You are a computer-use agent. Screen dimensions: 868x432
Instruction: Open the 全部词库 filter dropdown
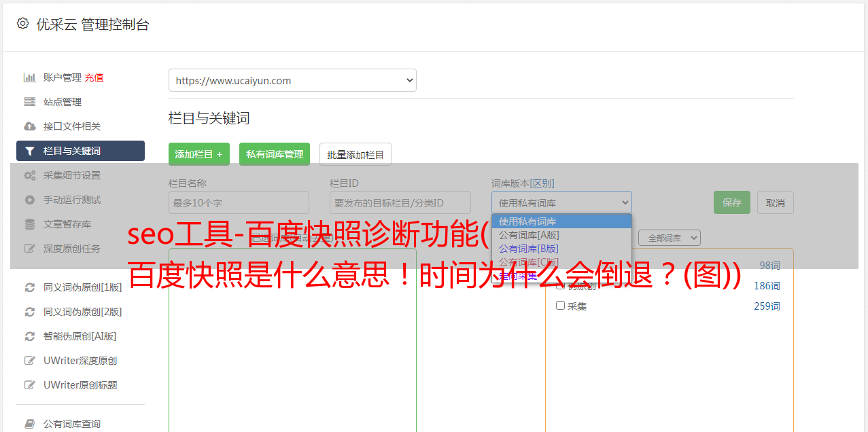click(x=670, y=238)
